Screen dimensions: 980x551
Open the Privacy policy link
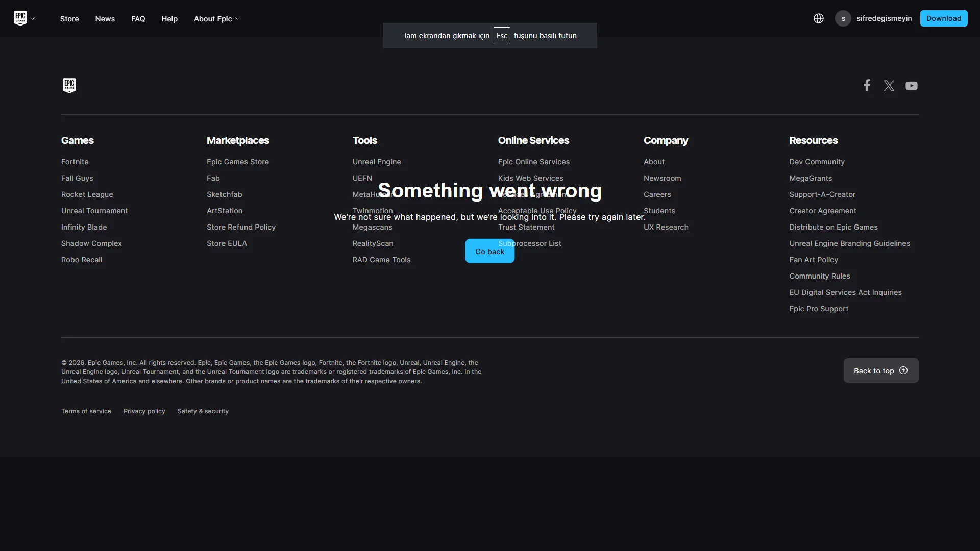[144, 411]
